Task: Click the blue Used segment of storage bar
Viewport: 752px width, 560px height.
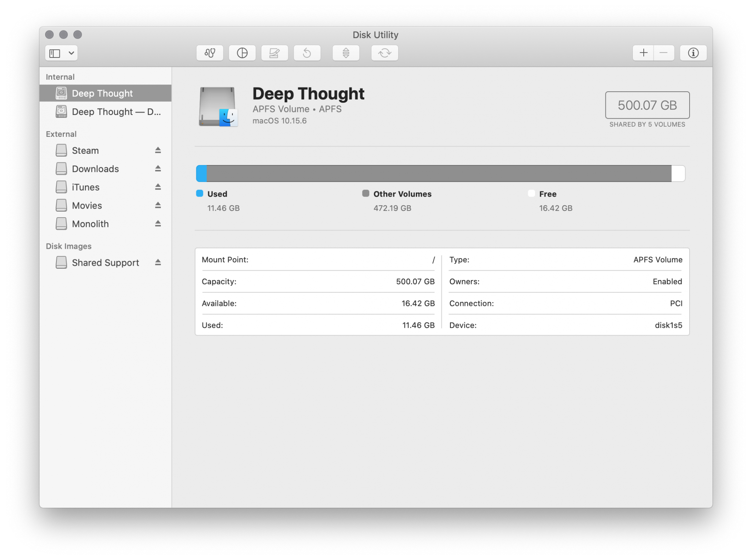Action: 202,173
